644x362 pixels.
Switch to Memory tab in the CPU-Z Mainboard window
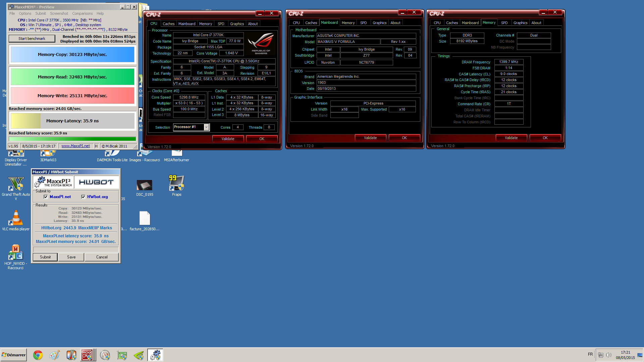pyautogui.click(x=348, y=23)
